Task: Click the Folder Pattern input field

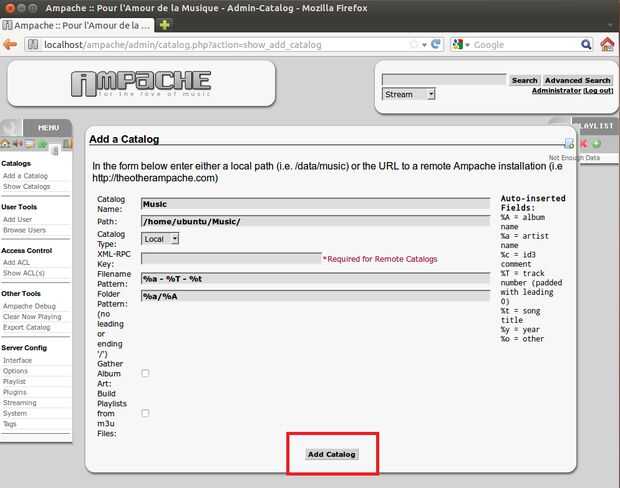Action: (315, 296)
